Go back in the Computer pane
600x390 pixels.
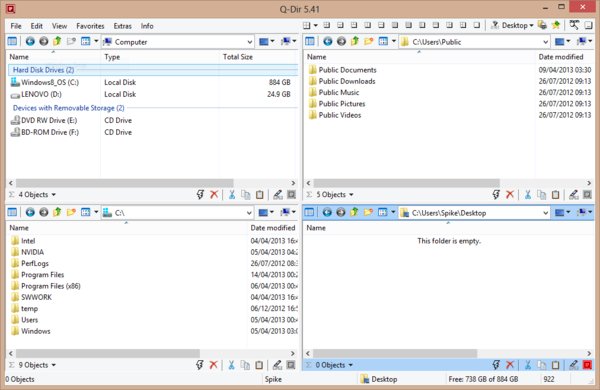(x=30, y=41)
